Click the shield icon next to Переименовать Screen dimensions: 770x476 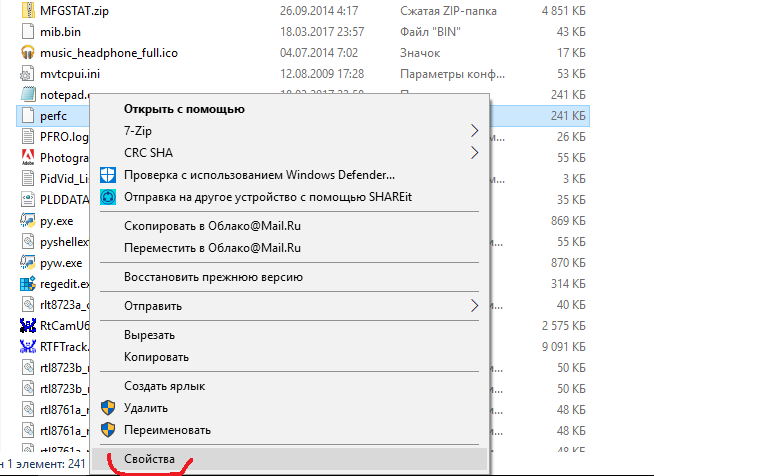pyautogui.click(x=108, y=430)
